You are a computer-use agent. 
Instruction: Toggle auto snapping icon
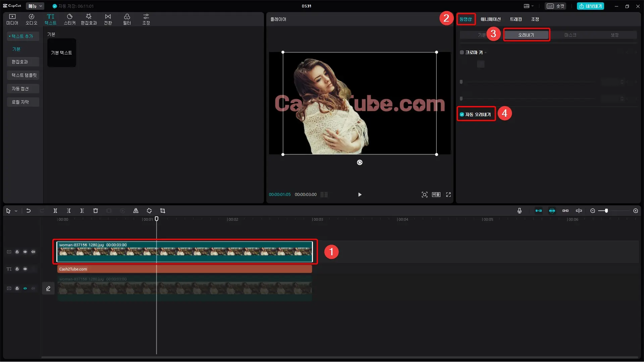click(552, 211)
